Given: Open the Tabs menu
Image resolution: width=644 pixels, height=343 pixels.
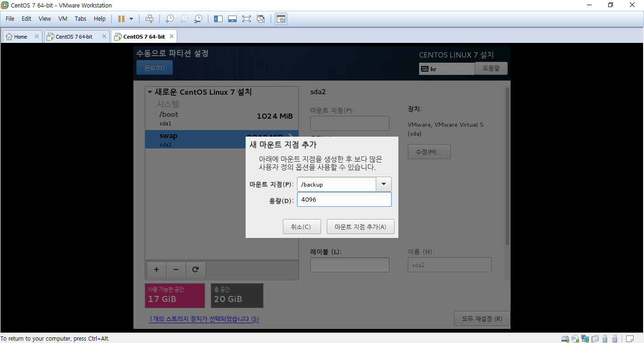Looking at the screenshot, I should click(81, 19).
